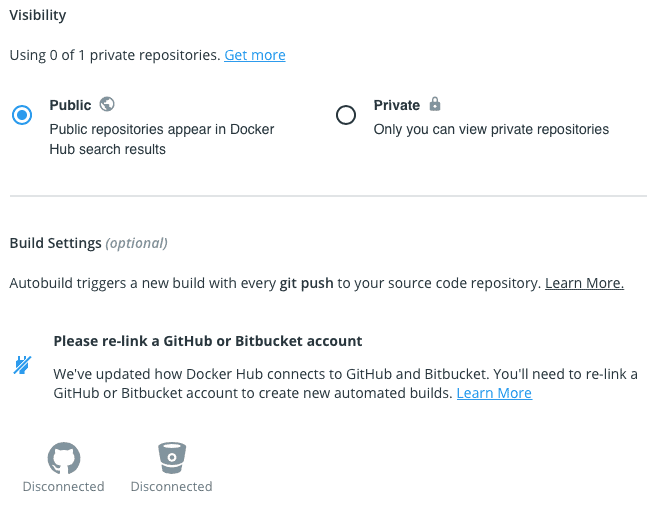Open the Autobuild Learn More link
Viewport: 664px width, 511px height.
coord(584,283)
